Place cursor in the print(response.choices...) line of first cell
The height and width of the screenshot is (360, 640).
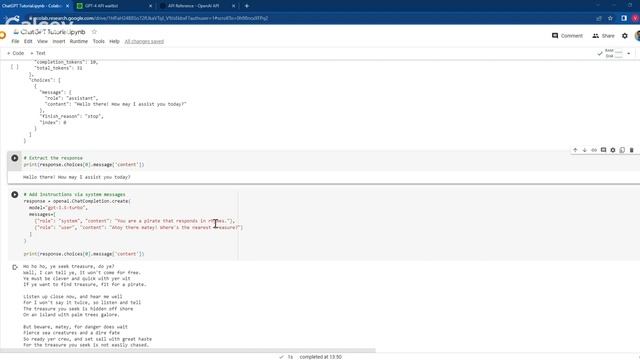84,164
